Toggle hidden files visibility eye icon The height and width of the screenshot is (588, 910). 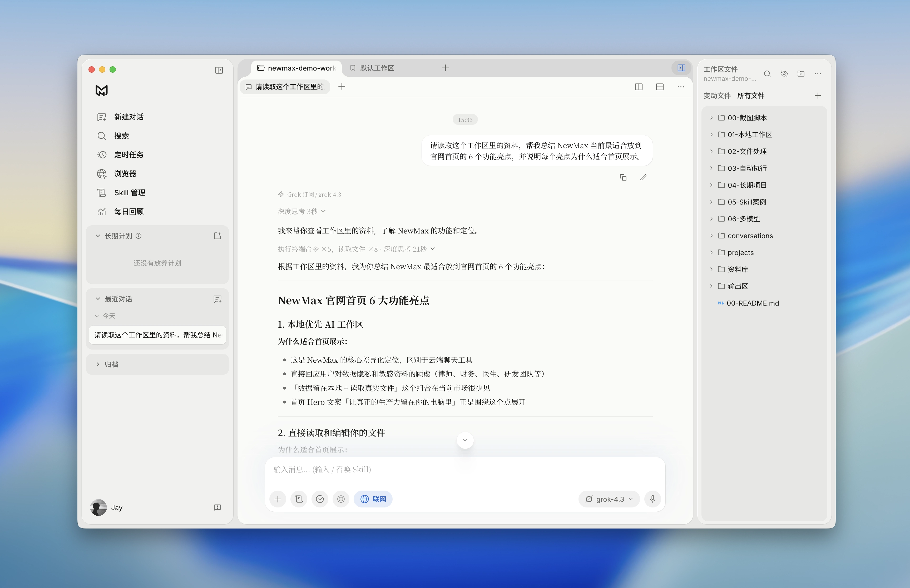pyautogui.click(x=784, y=74)
